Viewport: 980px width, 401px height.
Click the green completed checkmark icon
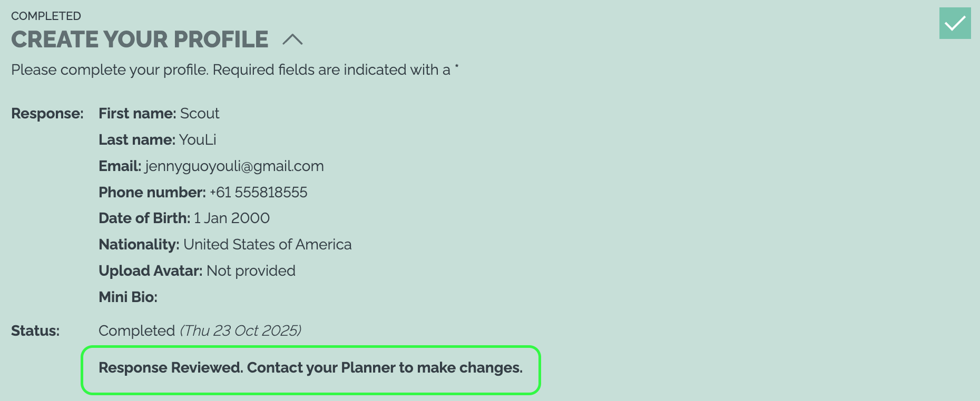(955, 23)
